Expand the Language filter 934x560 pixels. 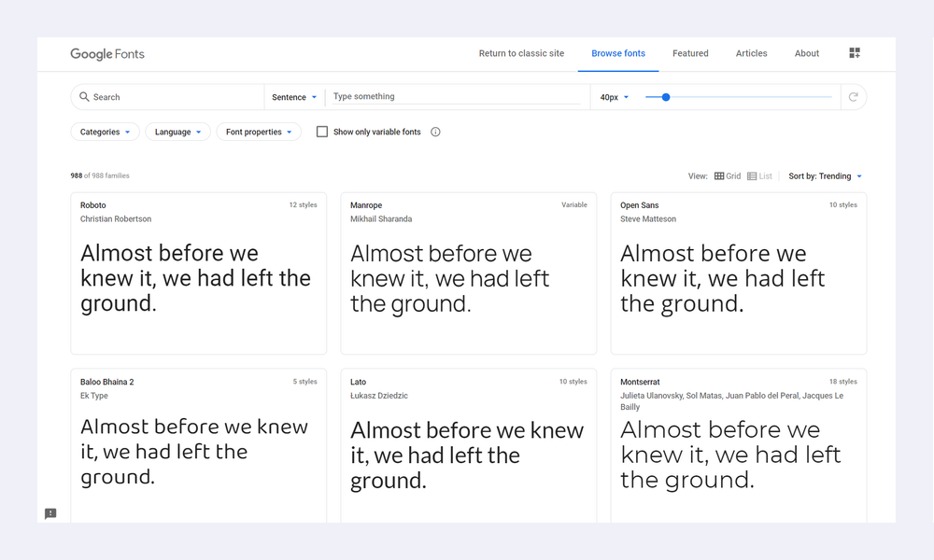click(178, 132)
